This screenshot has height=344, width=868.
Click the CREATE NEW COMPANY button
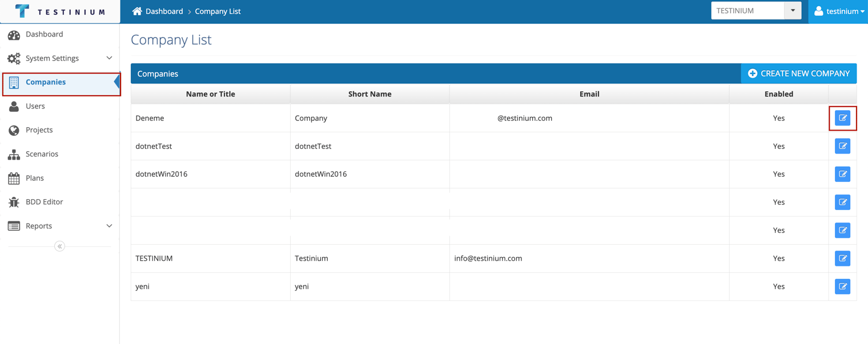pyautogui.click(x=798, y=74)
